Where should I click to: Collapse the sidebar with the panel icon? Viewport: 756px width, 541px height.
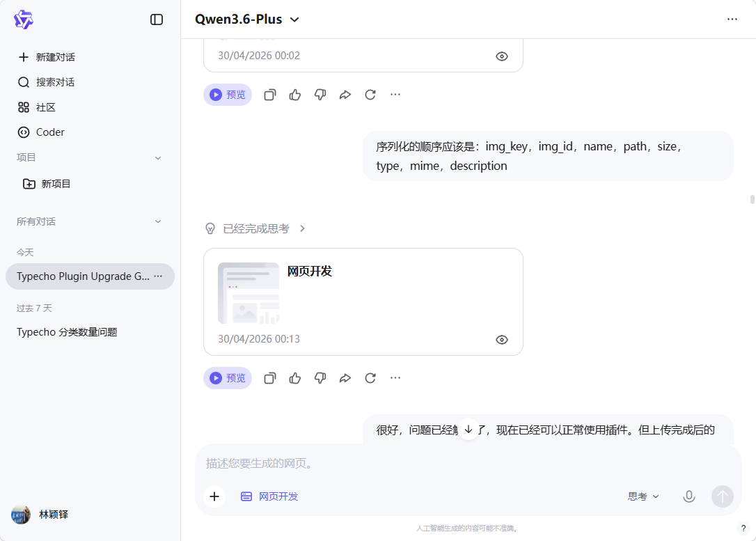point(157,19)
